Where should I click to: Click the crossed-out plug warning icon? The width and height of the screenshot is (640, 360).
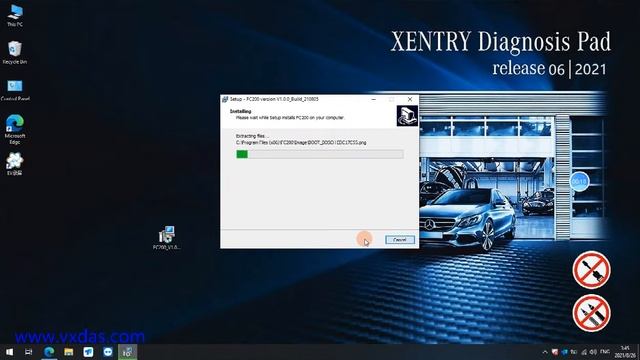(591, 270)
